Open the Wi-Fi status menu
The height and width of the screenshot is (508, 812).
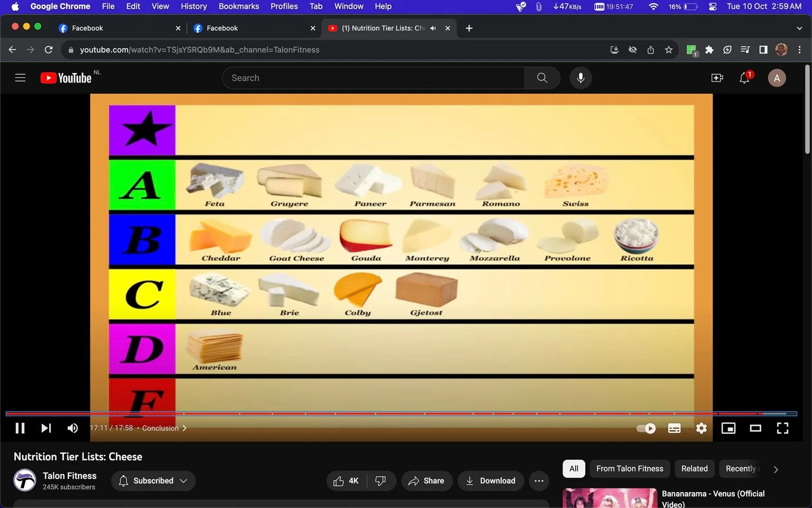tap(653, 6)
